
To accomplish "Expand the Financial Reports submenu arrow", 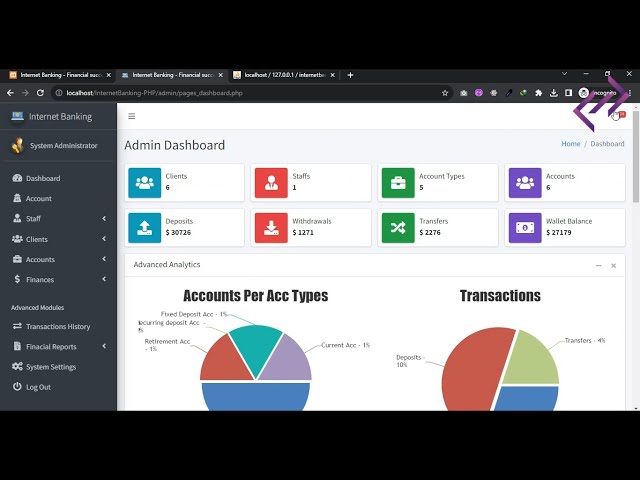I will (104, 346).
